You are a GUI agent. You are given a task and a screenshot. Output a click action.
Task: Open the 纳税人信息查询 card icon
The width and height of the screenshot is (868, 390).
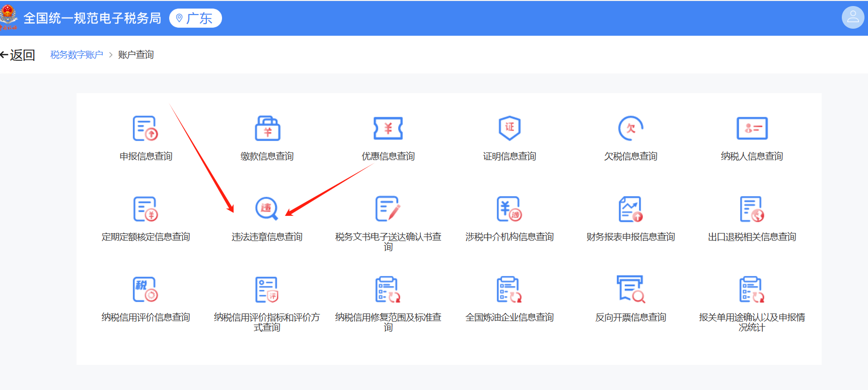coord(752,128)
